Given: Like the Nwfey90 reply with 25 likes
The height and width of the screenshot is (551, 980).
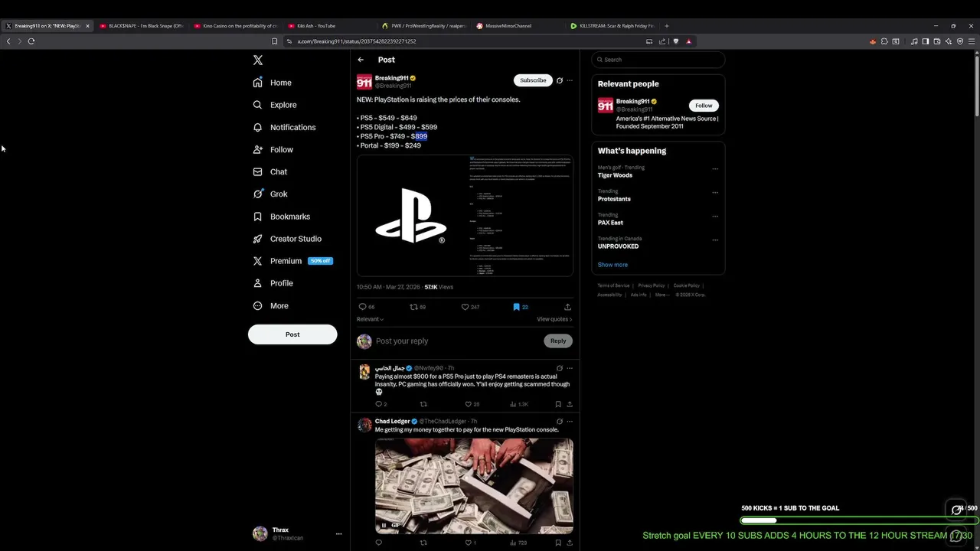Looking at the screenshot, I should click(472, 404).
